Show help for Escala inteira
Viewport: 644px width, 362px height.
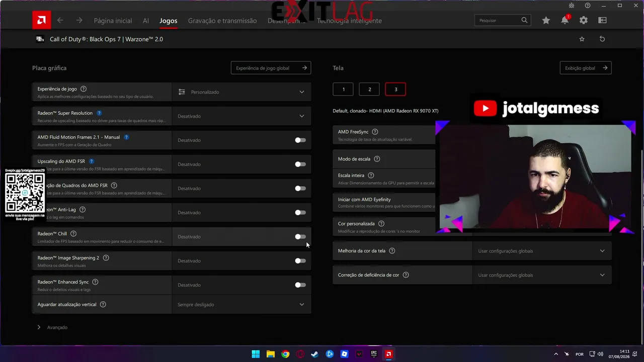[371, 175]
